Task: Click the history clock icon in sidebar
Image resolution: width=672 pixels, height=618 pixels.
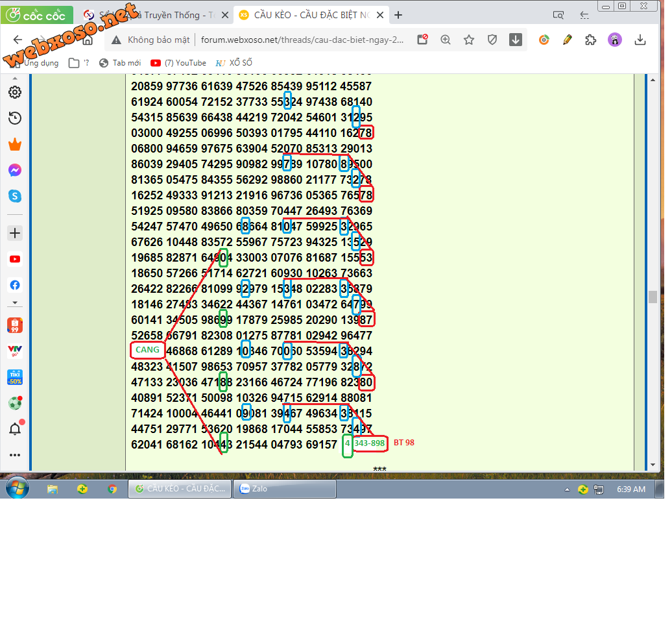Action: pos(14,118)
